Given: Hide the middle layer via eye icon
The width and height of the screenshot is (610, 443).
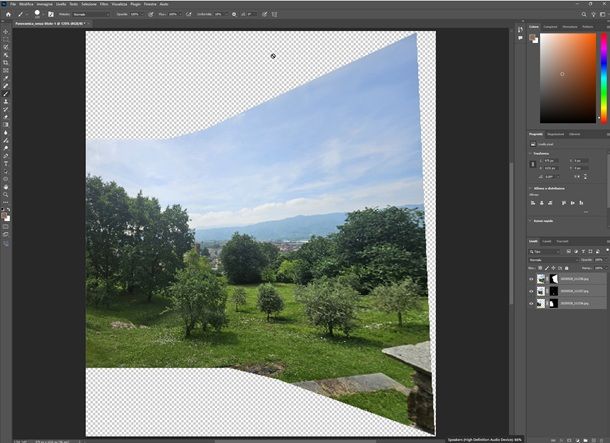Looking at the screenshot, I should coord(531,291).
